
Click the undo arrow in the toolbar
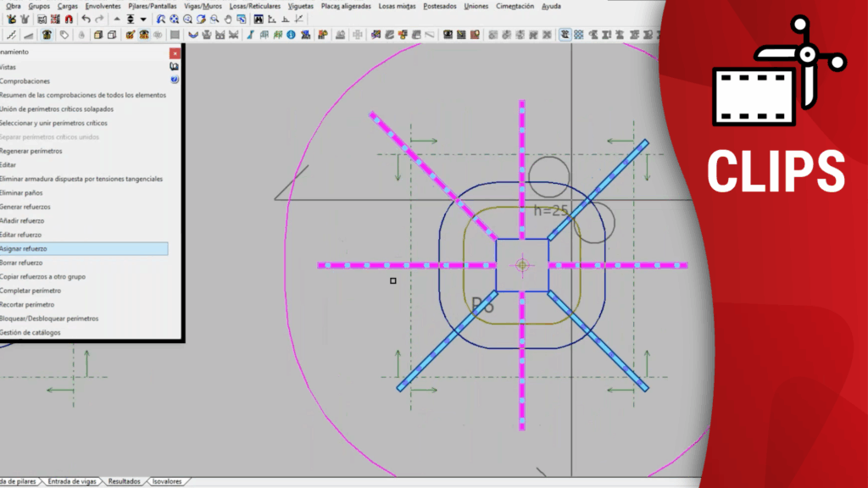pos(86,19)
